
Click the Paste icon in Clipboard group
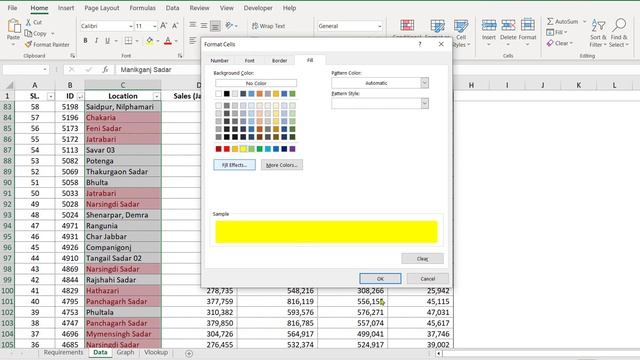[x=13, y=26]
